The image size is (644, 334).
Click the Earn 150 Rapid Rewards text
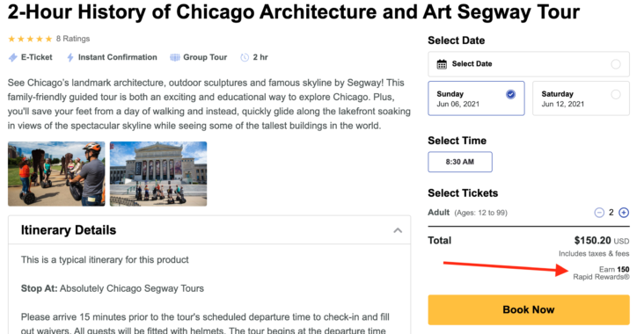tap(601, 272)
